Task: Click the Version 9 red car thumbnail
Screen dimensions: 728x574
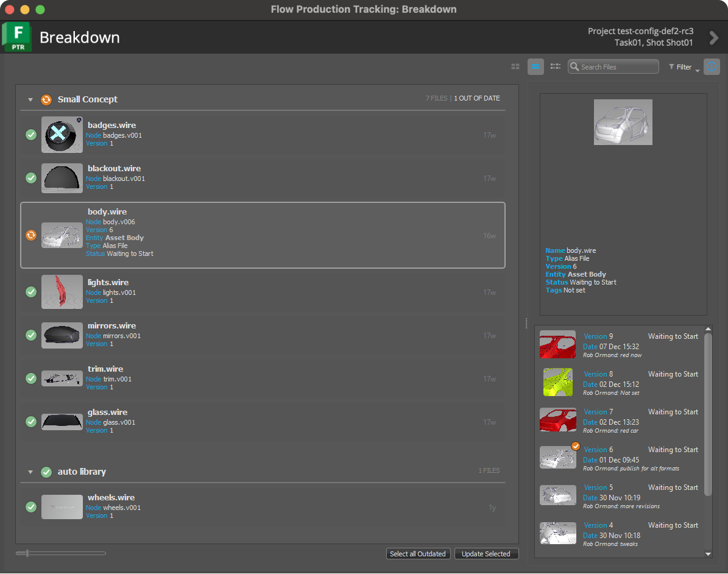Action: pyautogui.click(x=557, y=345)
